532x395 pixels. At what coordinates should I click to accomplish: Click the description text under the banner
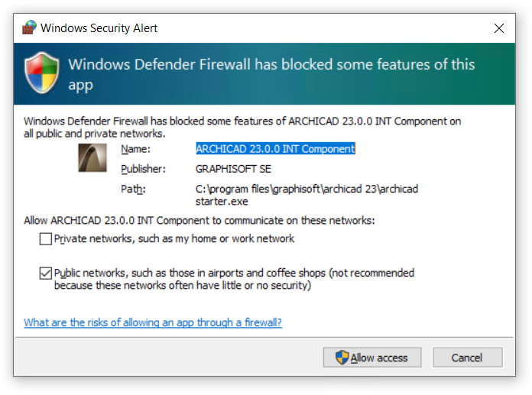242,127
